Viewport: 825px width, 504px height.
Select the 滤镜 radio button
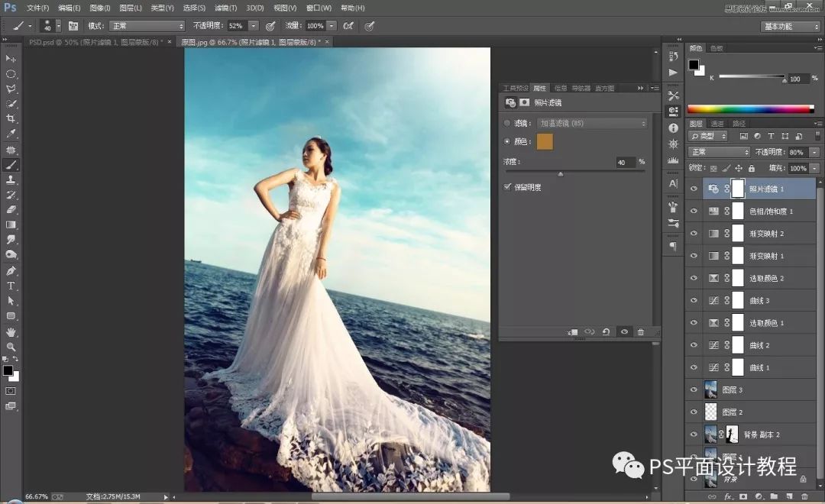508,123
